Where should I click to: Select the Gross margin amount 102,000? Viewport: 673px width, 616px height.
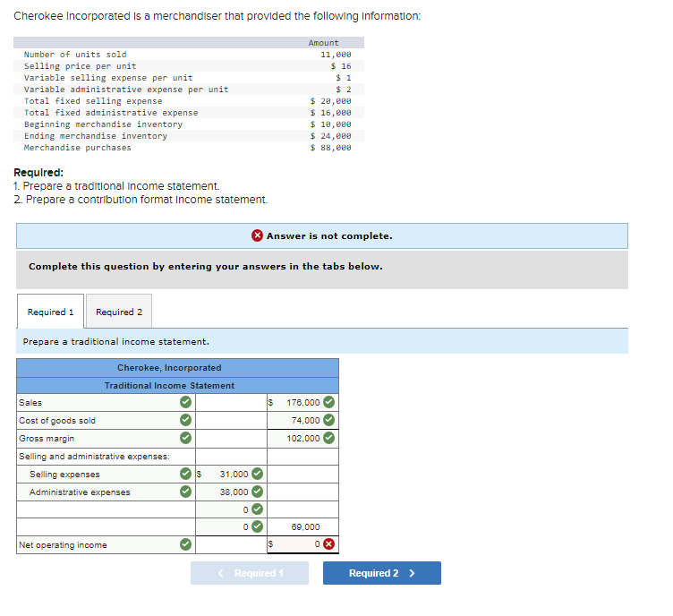(x=302, y=439)
